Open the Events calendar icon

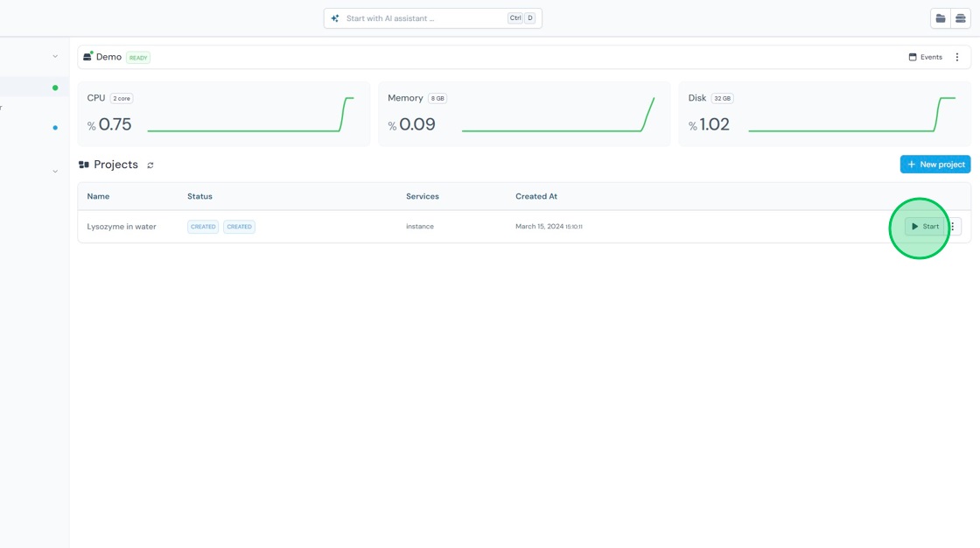click(x=913, y=57)
